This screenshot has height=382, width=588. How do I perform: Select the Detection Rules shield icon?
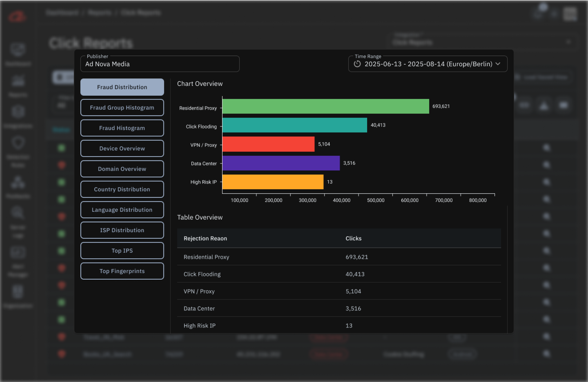18,143
